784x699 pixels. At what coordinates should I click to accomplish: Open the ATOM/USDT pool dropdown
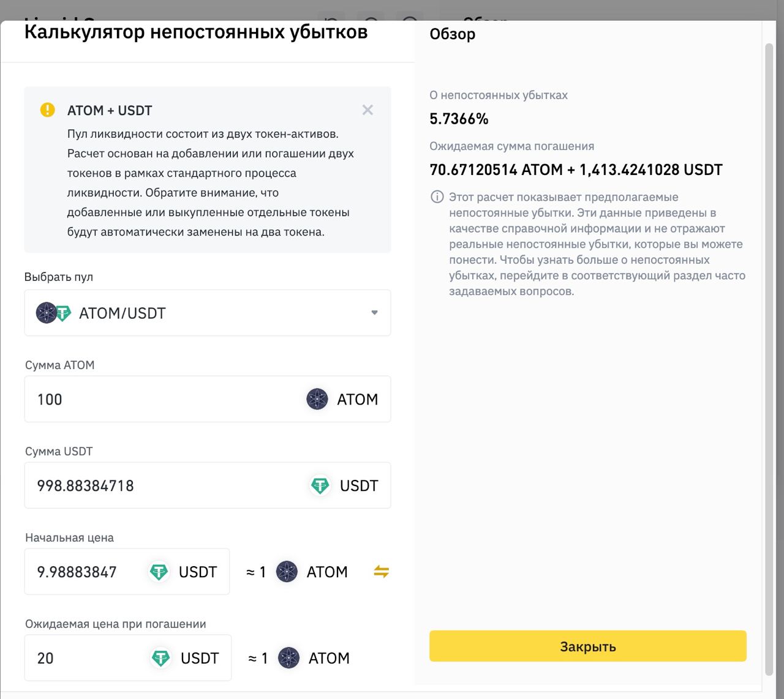[207, 313]
